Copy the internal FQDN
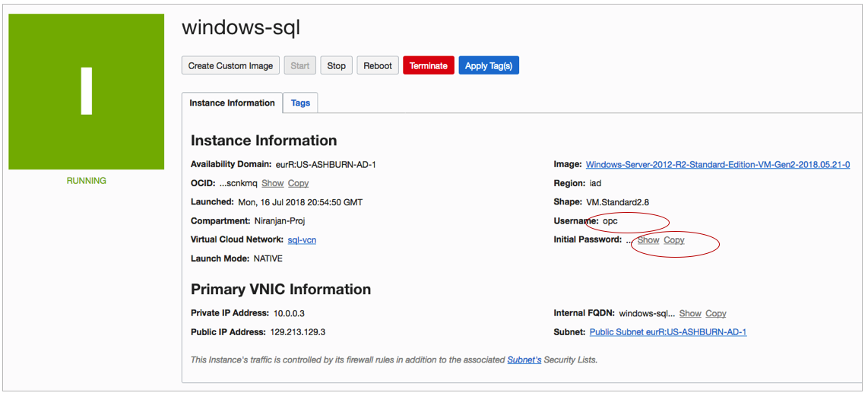The image size is (868, 396). click(x=716, y=313)
